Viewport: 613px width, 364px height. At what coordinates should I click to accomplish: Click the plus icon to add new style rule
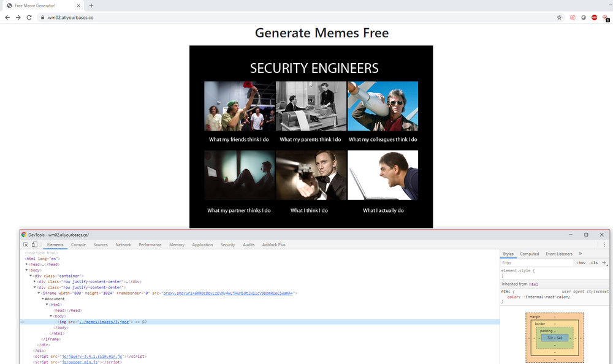[604, 263]
